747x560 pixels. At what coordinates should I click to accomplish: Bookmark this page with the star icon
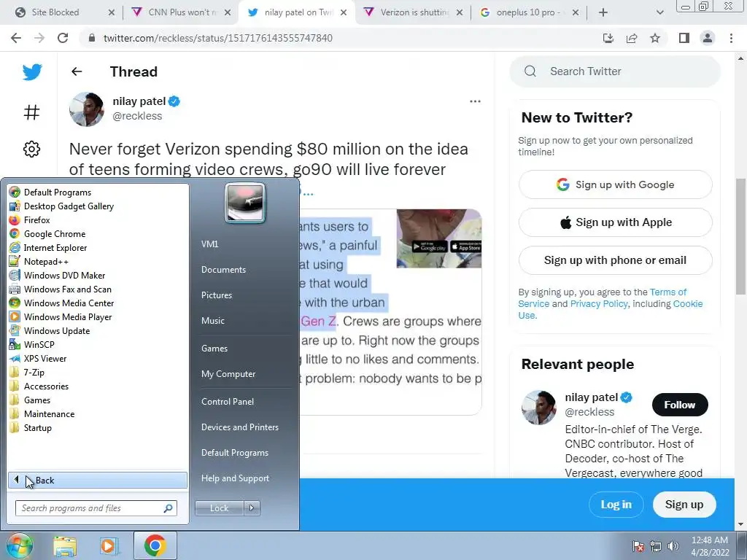point(655,38)
